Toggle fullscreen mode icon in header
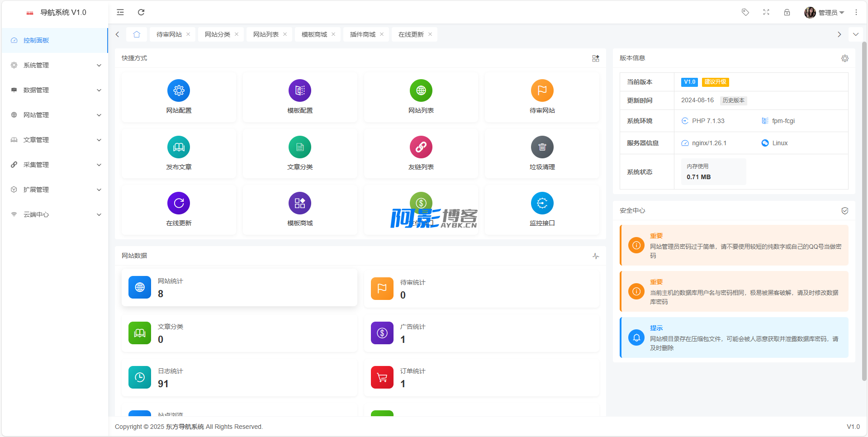The height and width of the screenshot is (437, 868). click(766, 12)
